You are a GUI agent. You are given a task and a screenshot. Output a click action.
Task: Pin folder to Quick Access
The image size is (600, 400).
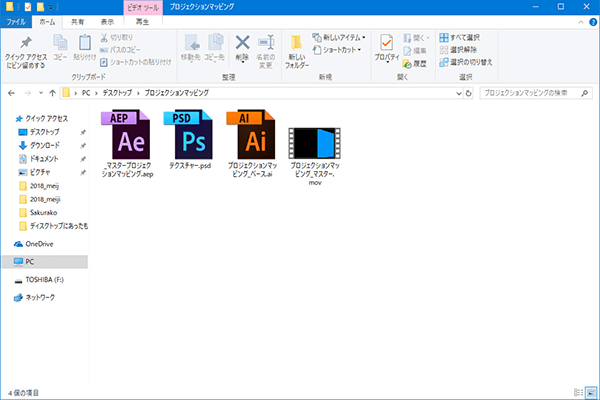pyautogui.click(x=26, y=52)
